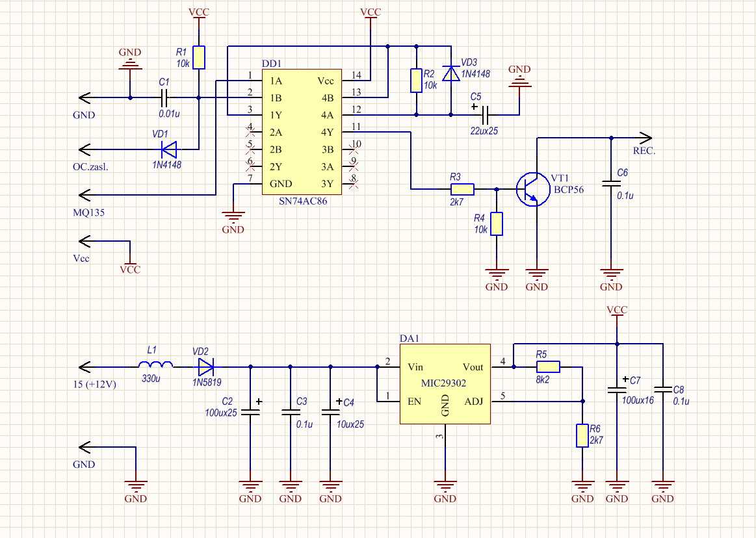
Task: Click the DA1 designator label
Action: tap(410, 339)
